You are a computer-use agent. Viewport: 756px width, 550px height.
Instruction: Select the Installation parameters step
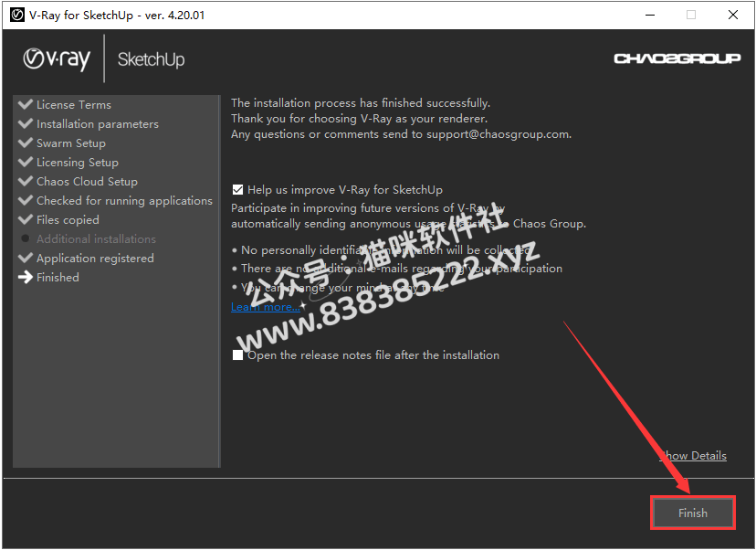pyautogui.click(x=98, y=124)
